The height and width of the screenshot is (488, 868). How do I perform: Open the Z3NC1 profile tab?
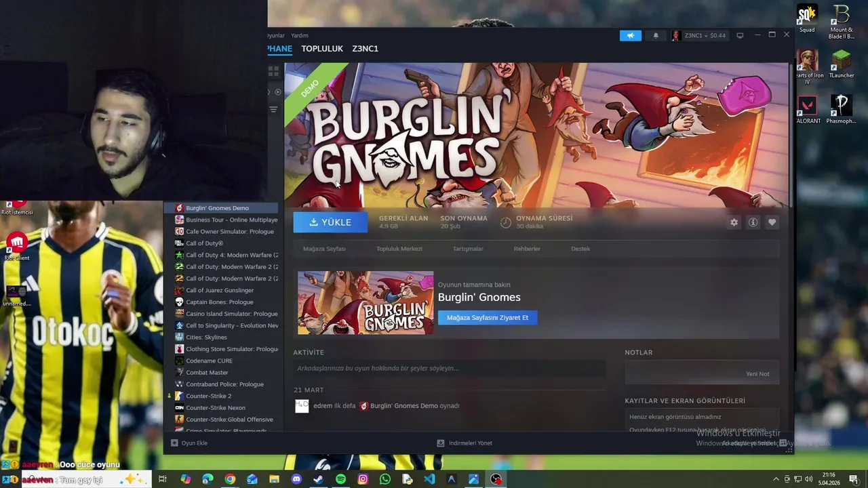(365, 49)
